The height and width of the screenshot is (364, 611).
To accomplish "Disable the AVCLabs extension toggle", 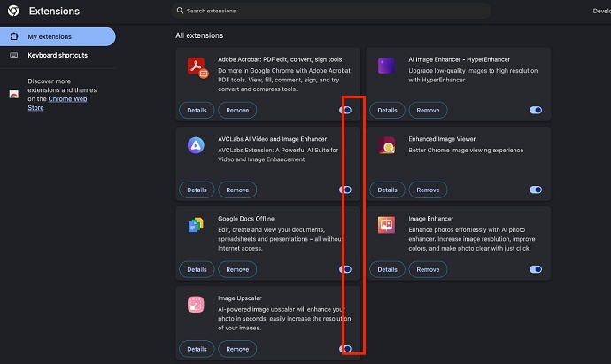I will point(345,190).
